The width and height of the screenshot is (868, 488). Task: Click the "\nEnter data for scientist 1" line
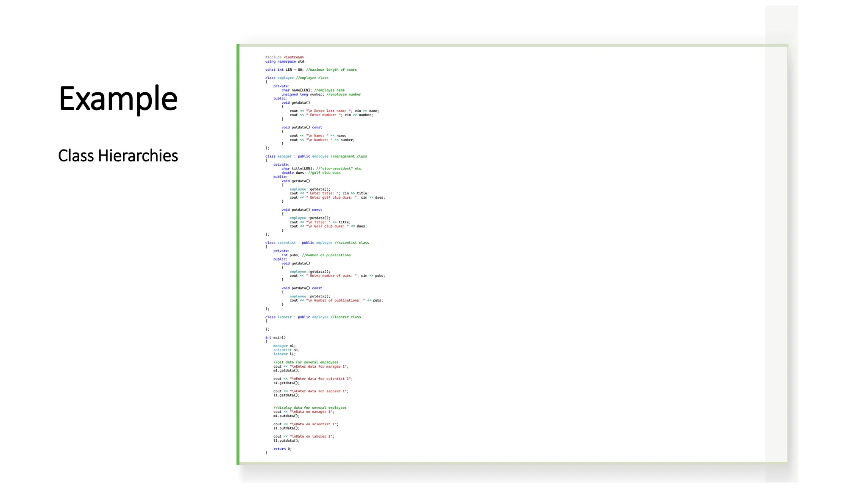313,379
